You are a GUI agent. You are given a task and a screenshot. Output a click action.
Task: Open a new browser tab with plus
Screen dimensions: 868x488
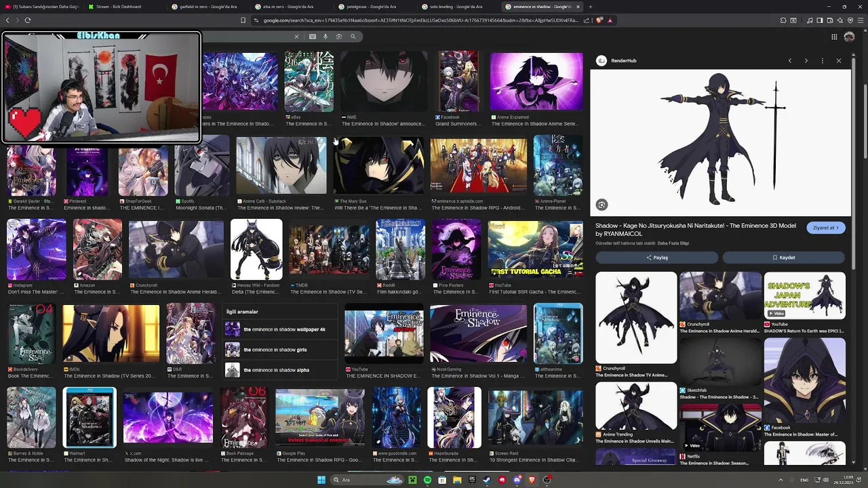(x=590, y=6)
